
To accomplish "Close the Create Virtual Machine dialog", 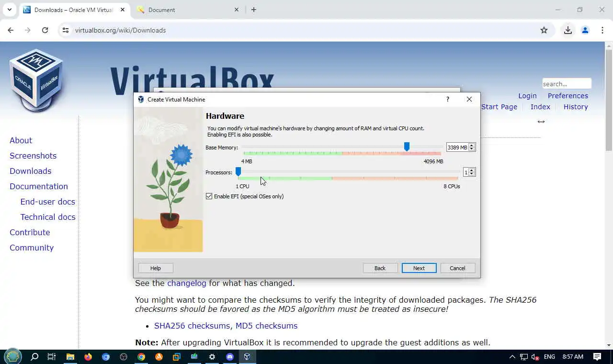I will coord(469,99).
